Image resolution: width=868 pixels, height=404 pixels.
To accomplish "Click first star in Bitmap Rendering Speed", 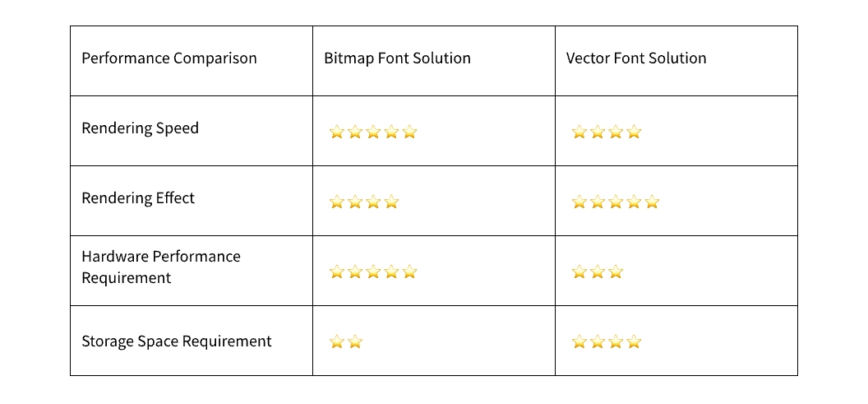I will coord(336,132).
